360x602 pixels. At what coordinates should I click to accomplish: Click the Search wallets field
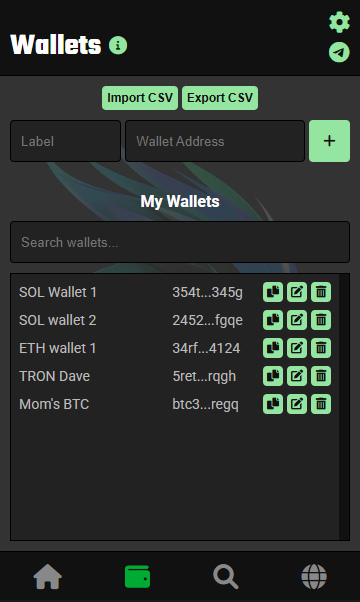click(180, 242)
